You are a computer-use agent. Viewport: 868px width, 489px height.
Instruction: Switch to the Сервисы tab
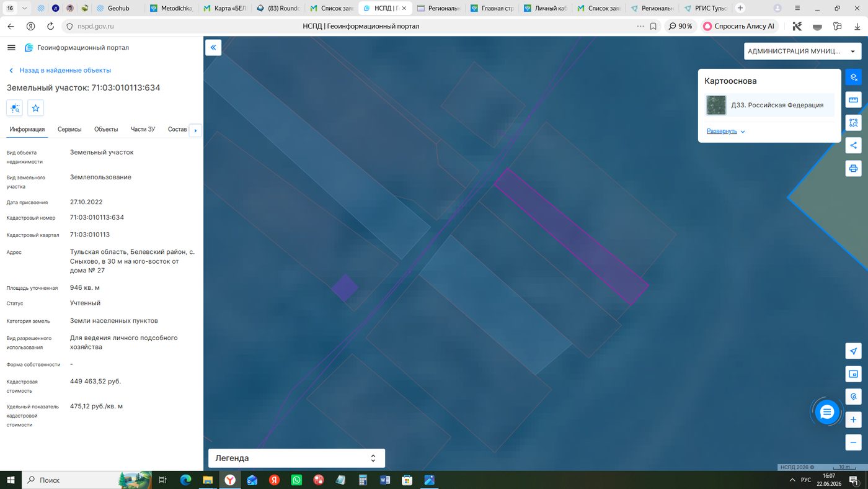(x=69, y=129)
